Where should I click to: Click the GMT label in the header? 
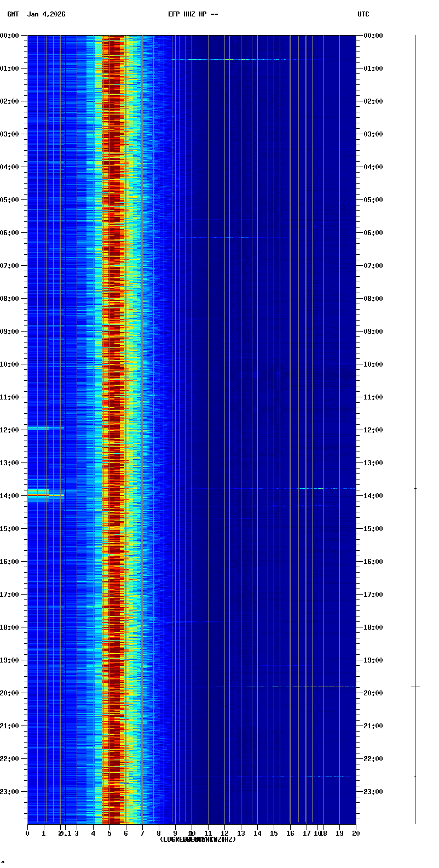pyautogui.click(x=13, y=14)
